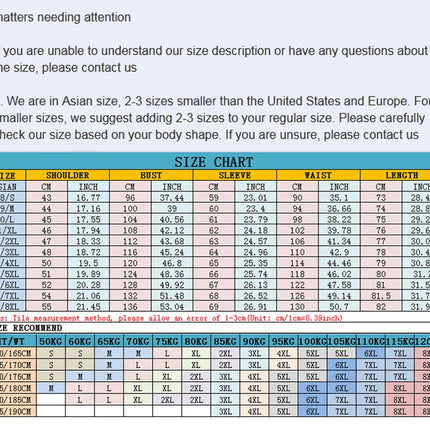430x430 pixels.
Task: Select the Asian size notice paragraph
Action: click(x=215, y=118)
